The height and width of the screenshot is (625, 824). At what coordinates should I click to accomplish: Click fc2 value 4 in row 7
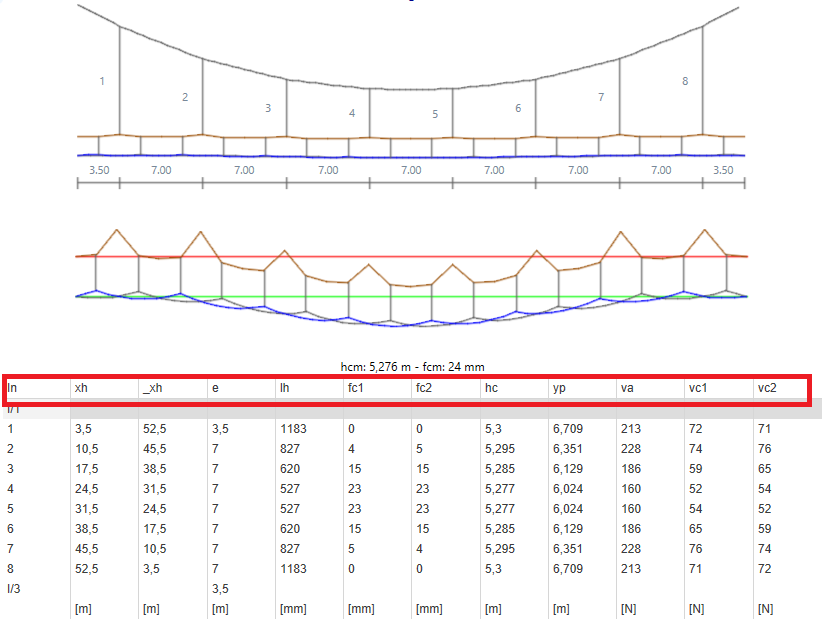coord(419,549)
